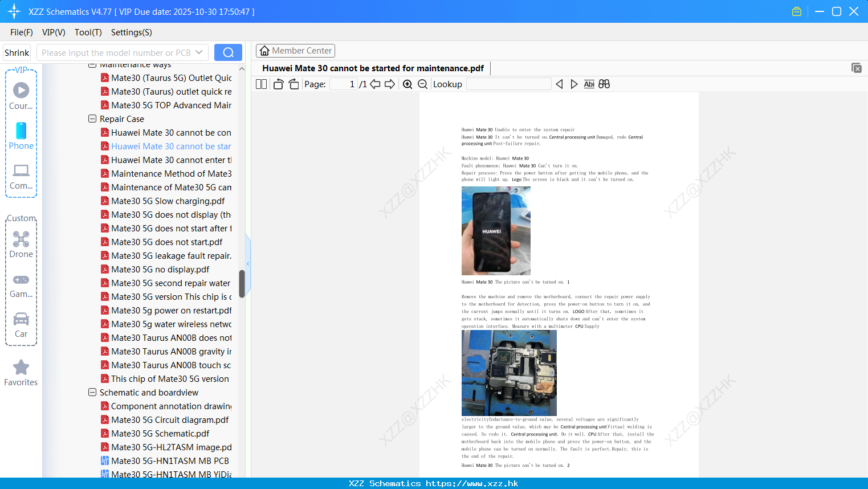This screenshot has height=489, width=868.
Task: Open the Car category
Action: [21, 325]
